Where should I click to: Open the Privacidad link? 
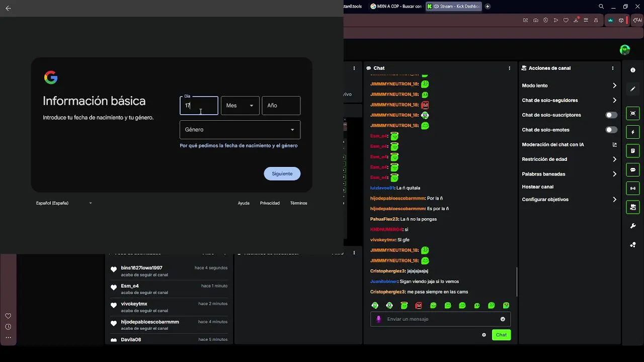pyautogui.click(x=270, y=203)
